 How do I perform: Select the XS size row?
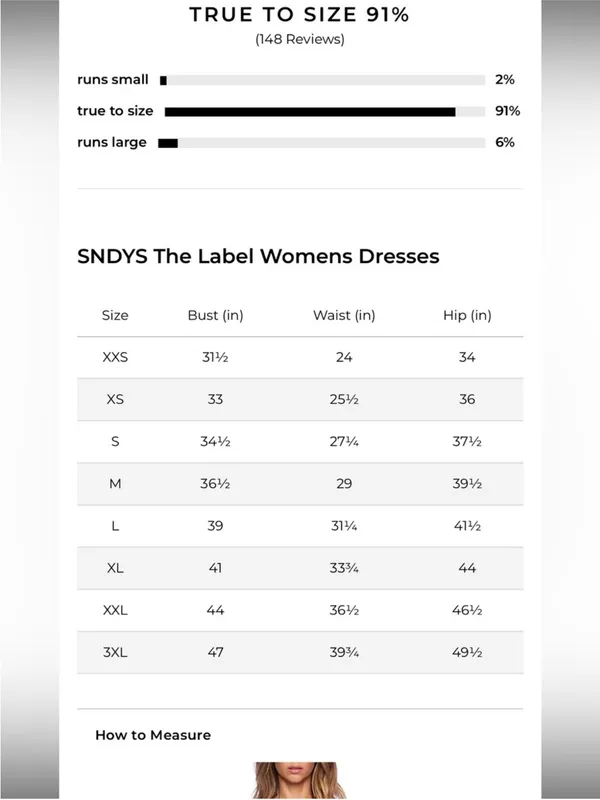tap(300, 399)
